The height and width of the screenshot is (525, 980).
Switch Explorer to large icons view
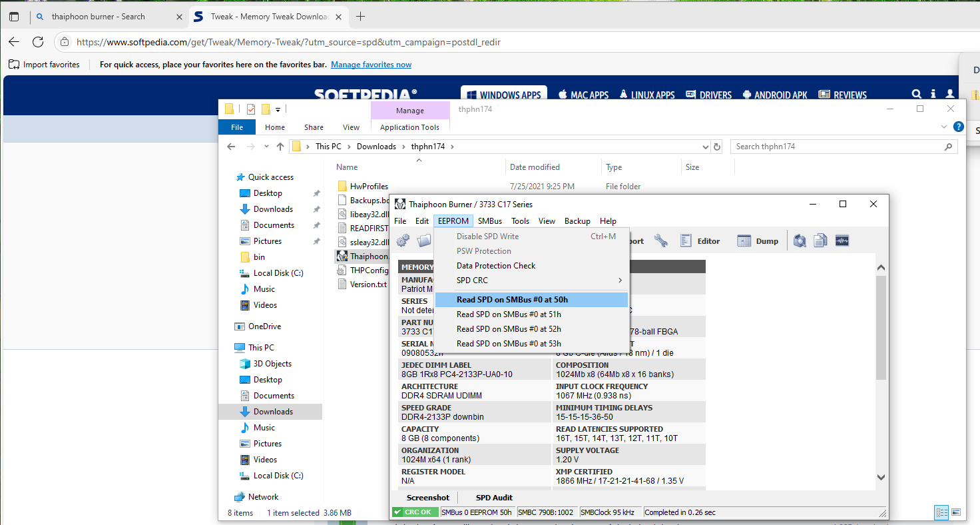956,512
